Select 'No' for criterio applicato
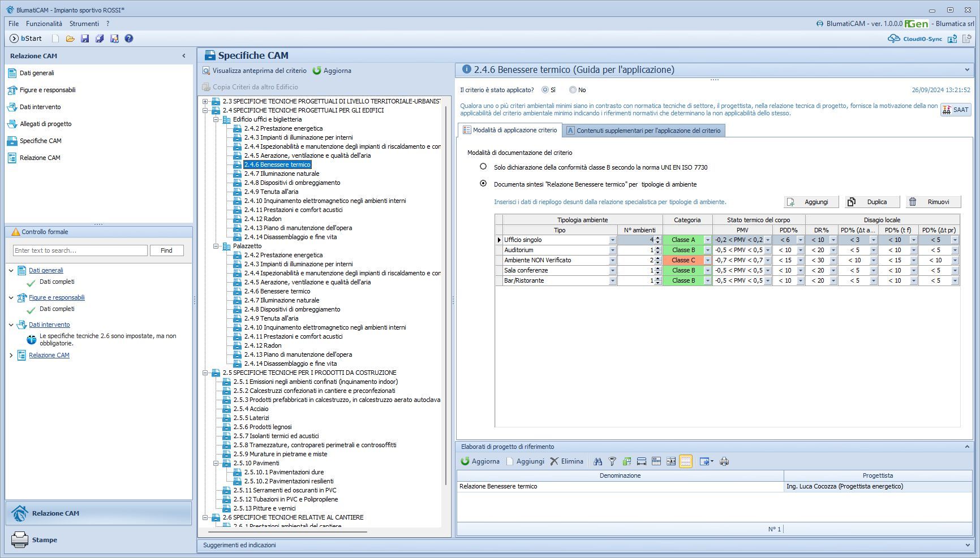 point(573,90)
